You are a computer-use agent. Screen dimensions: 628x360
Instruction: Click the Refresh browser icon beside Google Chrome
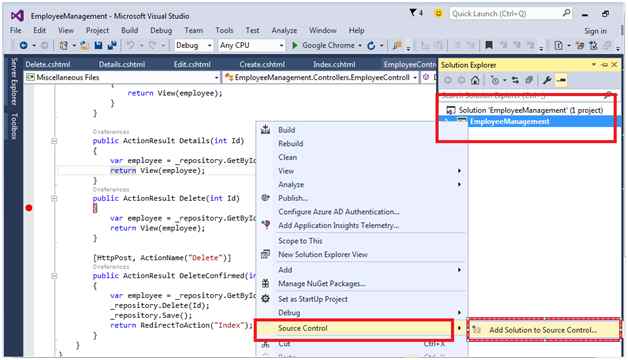(x=371, y=45)
